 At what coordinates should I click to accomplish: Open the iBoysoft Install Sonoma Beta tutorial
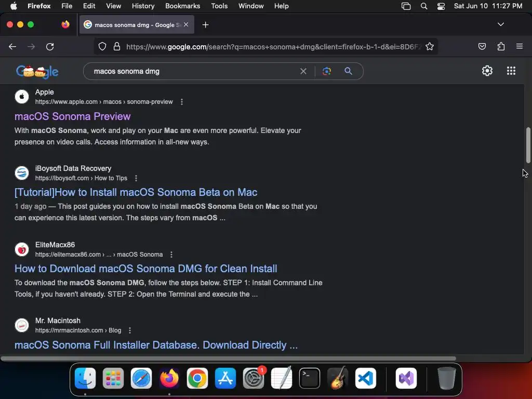(136, 192)
